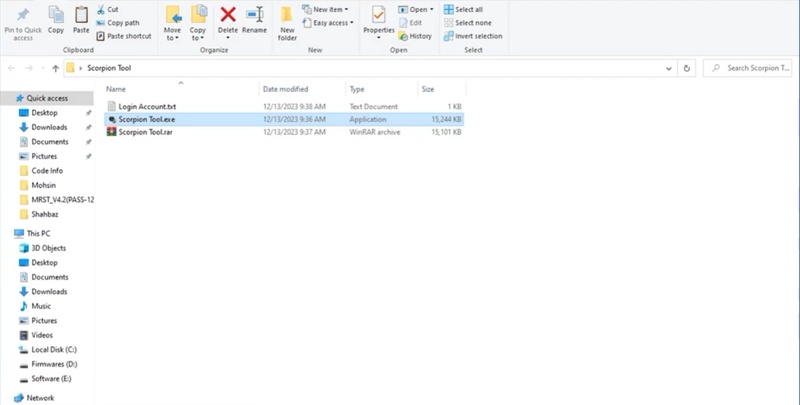Click the red Delete icon
This screenshot has height=405, width=800.
pos(228,14)
